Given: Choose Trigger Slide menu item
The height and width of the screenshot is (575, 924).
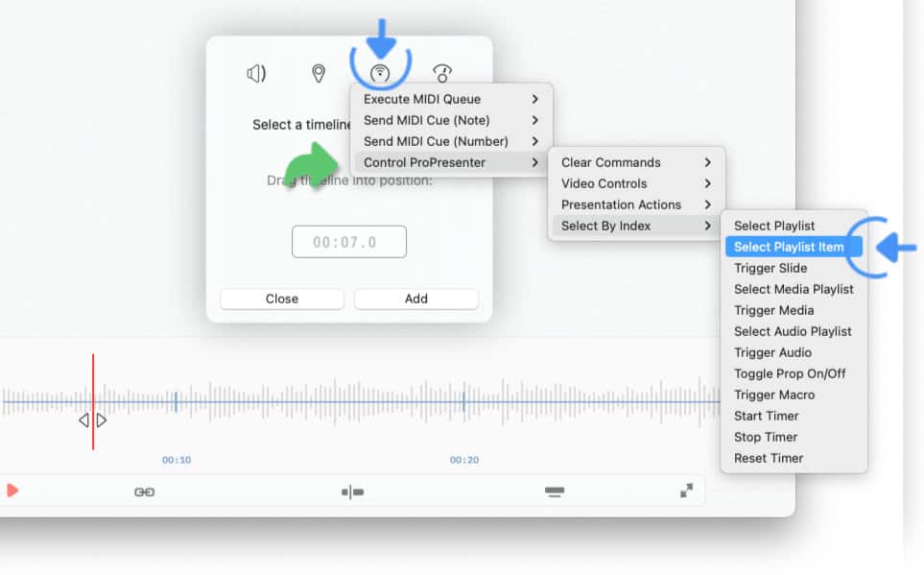Looking at the screenshot, I should [794, 269].
